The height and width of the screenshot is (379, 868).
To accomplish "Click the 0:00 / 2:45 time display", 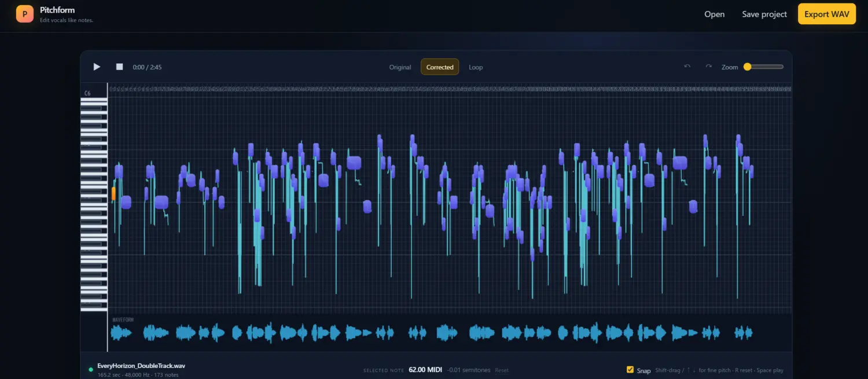I will coord(147,67).
